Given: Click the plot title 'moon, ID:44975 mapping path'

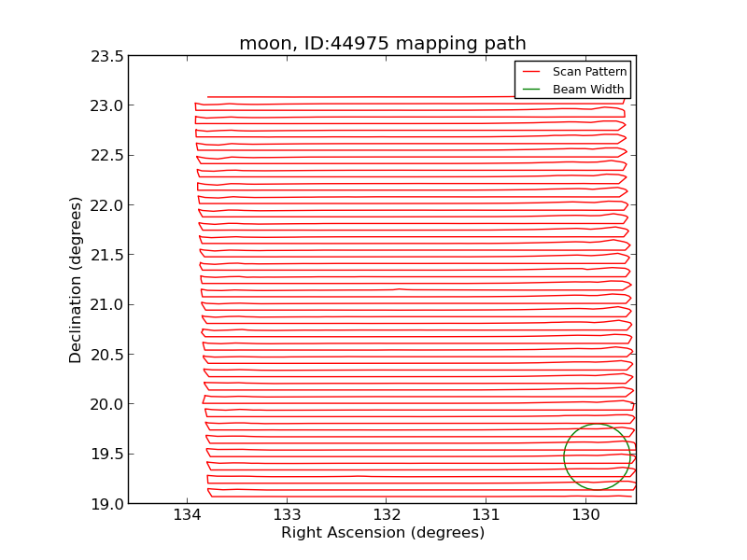Looking at the screenshot, I should (x=383, y=43).
